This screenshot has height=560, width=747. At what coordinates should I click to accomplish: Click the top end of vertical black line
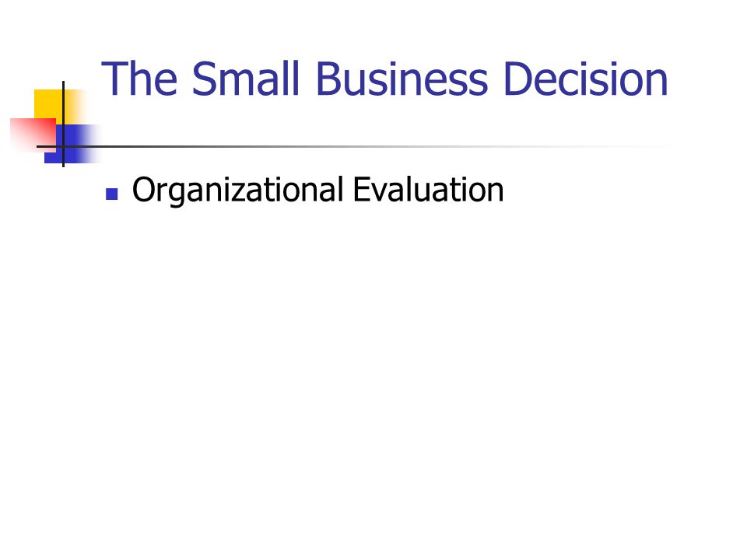63,83
